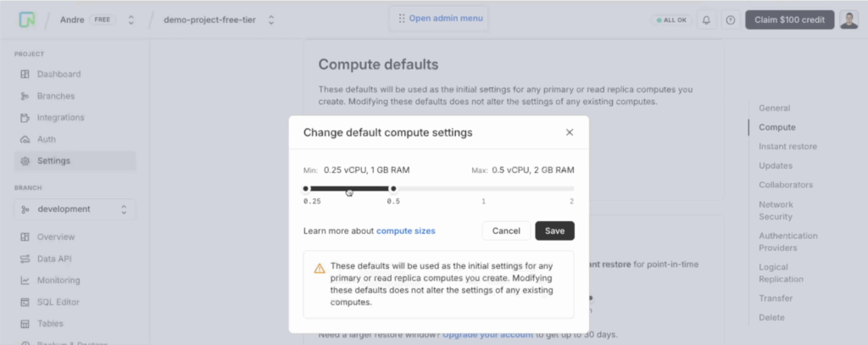Screen dimensions: 868x345
Task: Click the Save button in dialog
Action: tap(554, 231)
